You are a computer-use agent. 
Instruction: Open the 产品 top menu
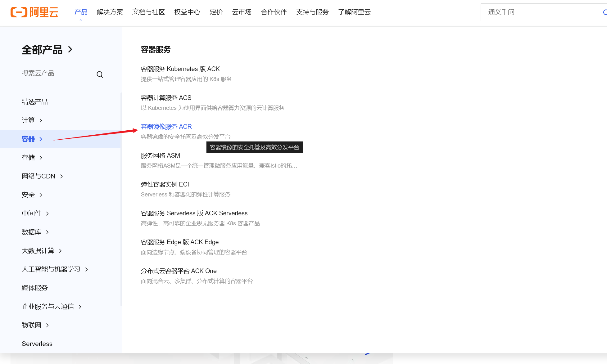[x=81, y=12]
